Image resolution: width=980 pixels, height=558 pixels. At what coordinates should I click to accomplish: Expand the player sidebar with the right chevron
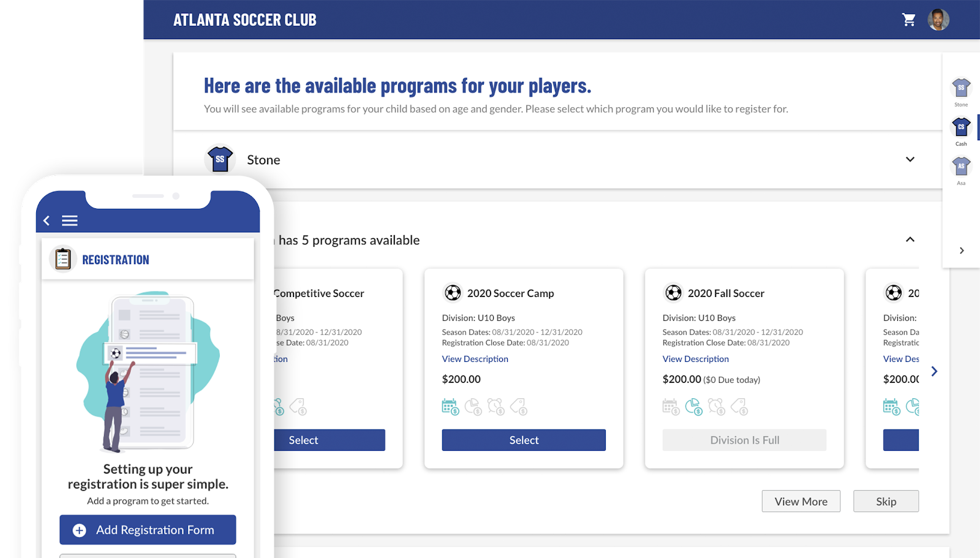click(960, 250)
